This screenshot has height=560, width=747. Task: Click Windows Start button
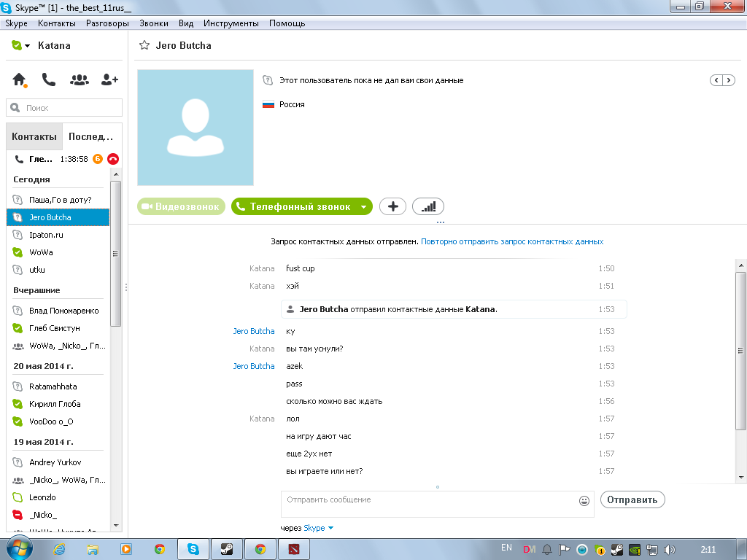[x=19, y=548]
